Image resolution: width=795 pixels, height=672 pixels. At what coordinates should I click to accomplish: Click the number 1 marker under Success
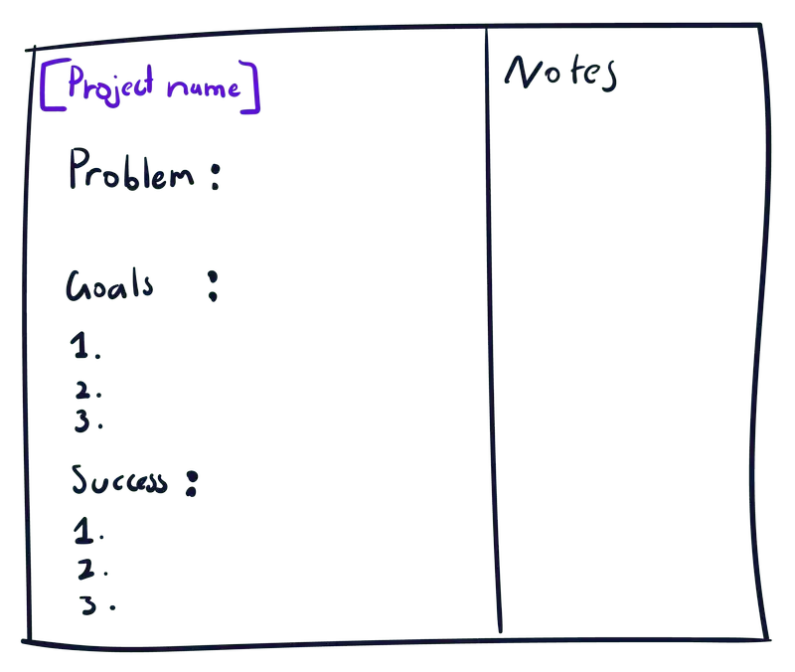82,534
